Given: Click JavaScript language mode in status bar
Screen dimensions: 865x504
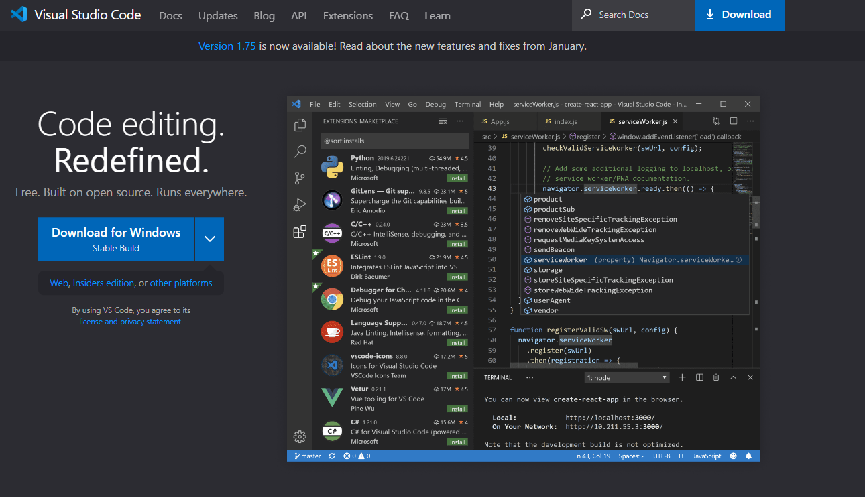Looking at the screenshot, I should pos(707,456).
